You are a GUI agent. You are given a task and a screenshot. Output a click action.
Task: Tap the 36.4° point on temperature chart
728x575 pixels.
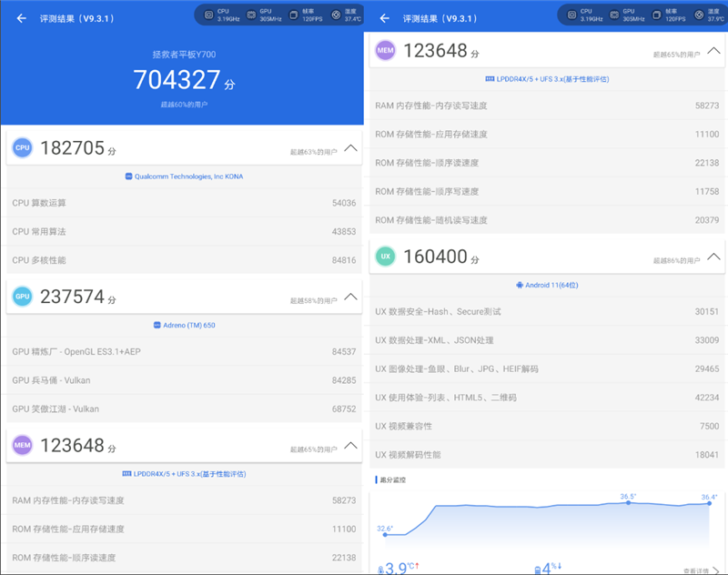pos(710,503)
